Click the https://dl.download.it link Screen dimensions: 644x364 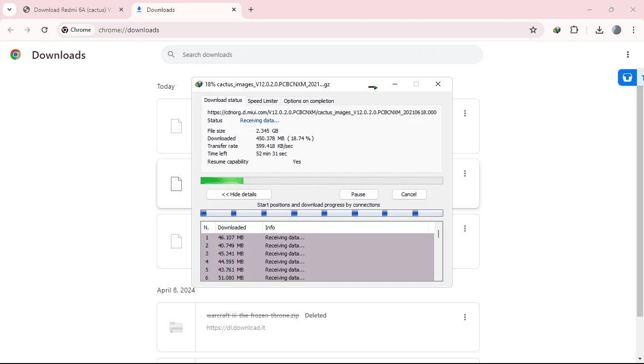coord(236,328)
